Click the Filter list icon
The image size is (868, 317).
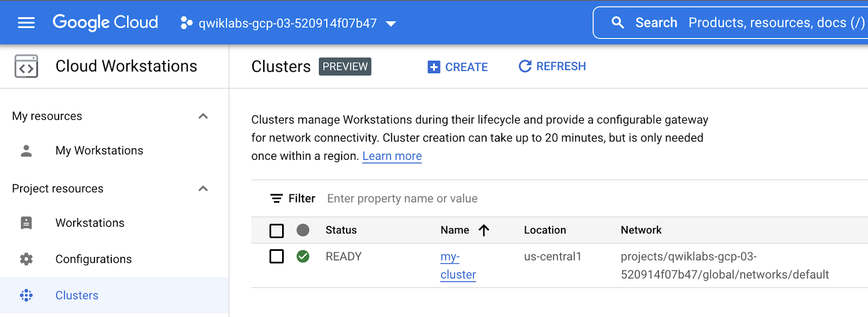(277, 199)
